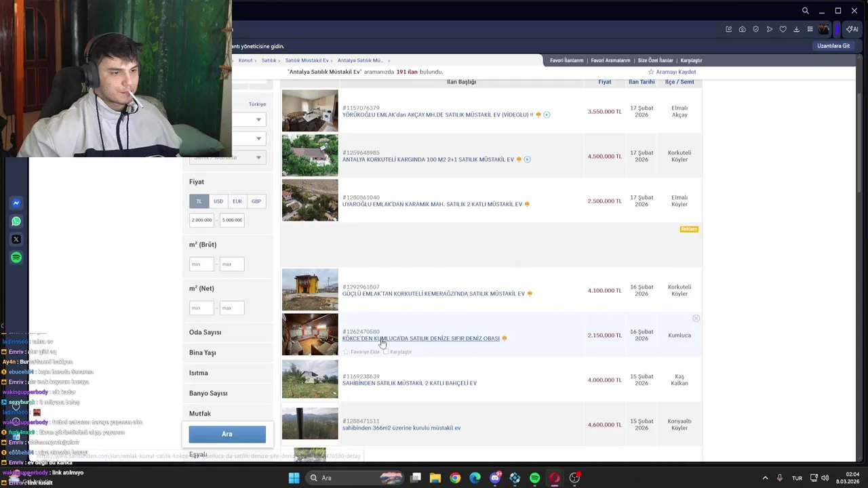The height and width of the screenshot is (488, 868).
Task: Click Aramayı Kaydet link
Action: [x=676, y=72]
